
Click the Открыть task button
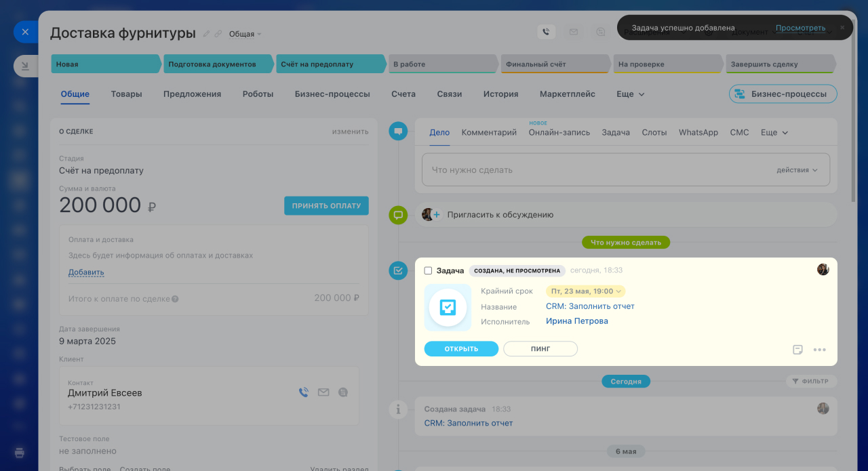point(461,349)
